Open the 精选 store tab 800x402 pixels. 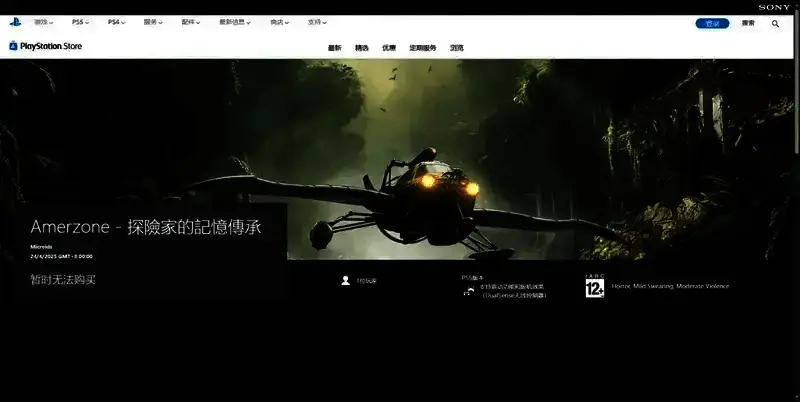(362, 48)
